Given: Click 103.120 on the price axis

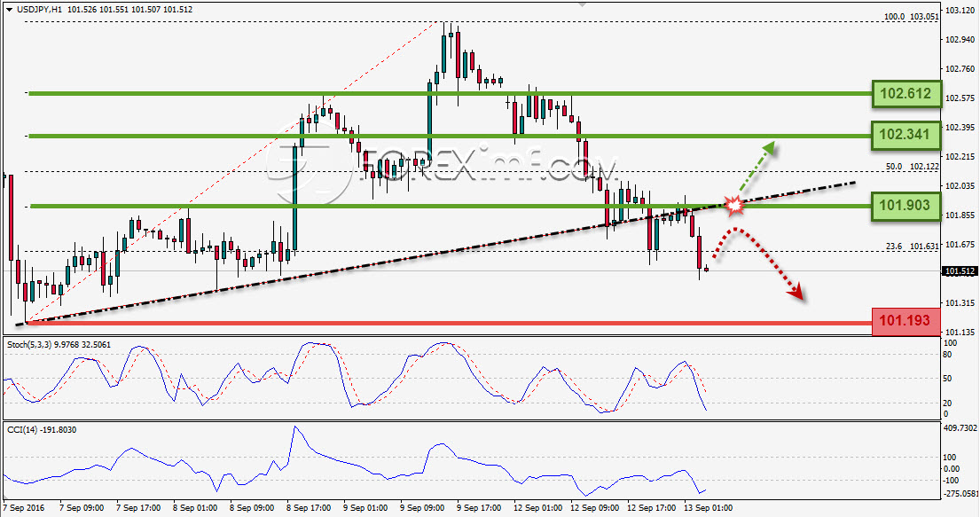Looking at the screenshot, I should click(960, 11).
